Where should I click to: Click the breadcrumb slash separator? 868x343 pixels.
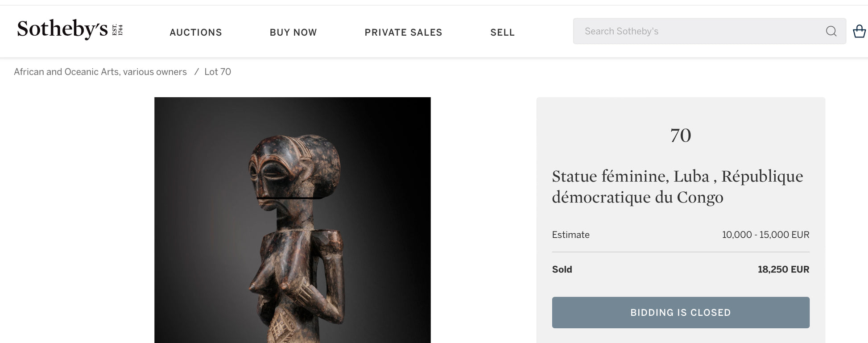[196, 72]
